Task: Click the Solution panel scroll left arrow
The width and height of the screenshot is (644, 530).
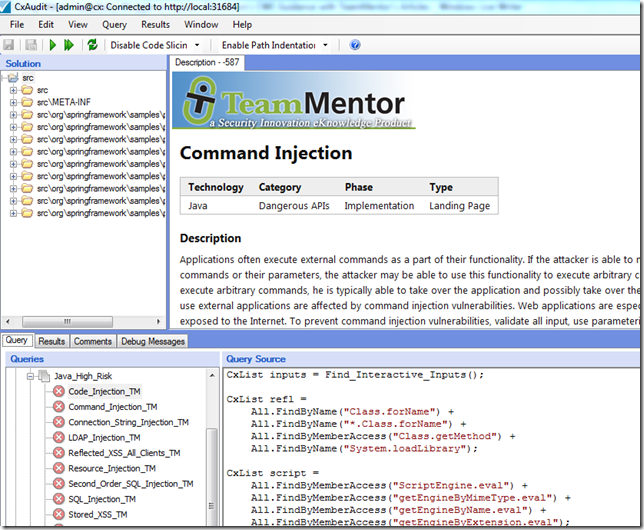Action: pos(7,321)
